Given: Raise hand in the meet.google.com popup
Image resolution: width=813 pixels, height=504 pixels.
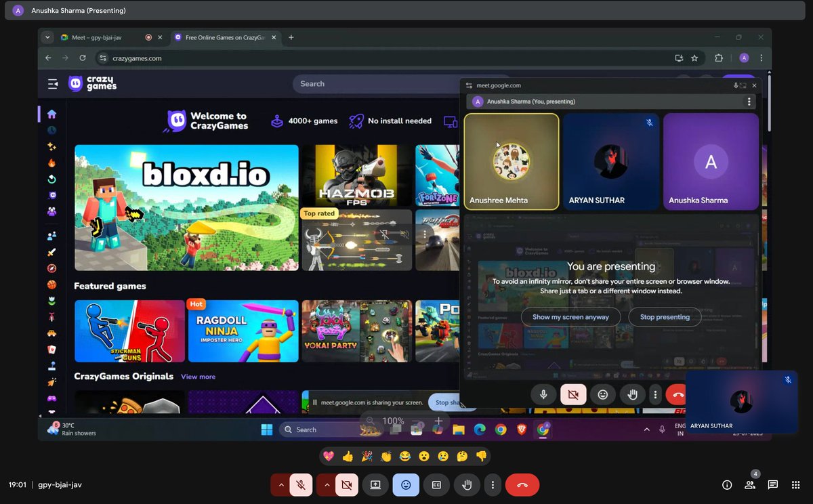Looking at the screenshot, I should pos(632,394).
